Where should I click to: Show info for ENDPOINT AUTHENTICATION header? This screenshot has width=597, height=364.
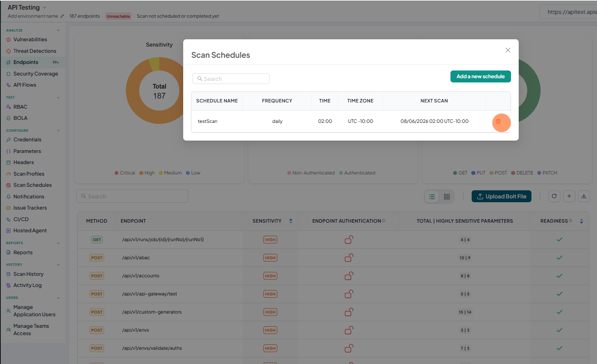(x=383, y=220)
